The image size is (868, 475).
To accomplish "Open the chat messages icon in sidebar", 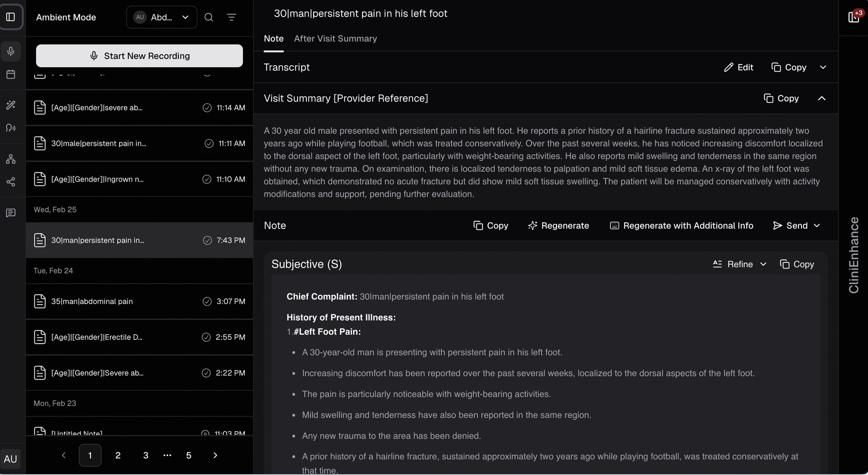I will point(11,213).
